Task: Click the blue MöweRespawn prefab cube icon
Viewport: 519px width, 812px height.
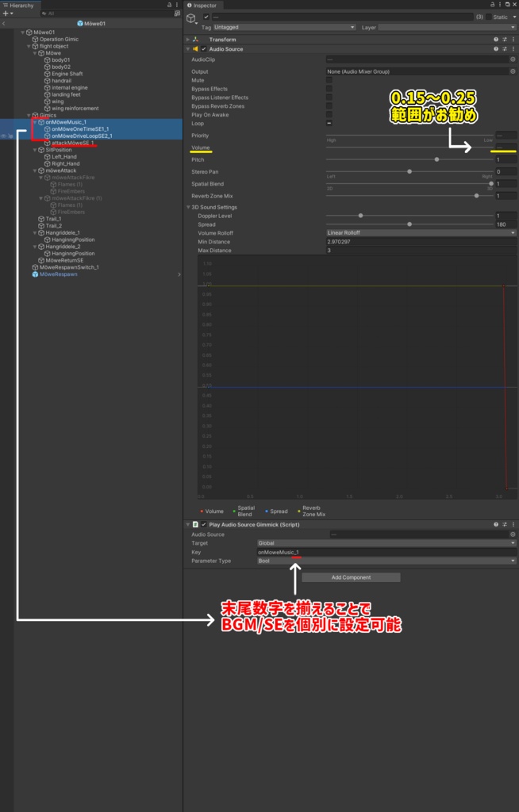Action: click(x=35, y=274)
